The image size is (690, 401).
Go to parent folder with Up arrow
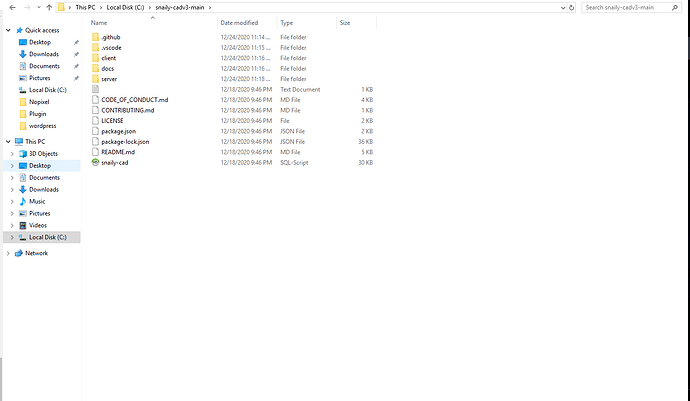[x=49, y=7]
